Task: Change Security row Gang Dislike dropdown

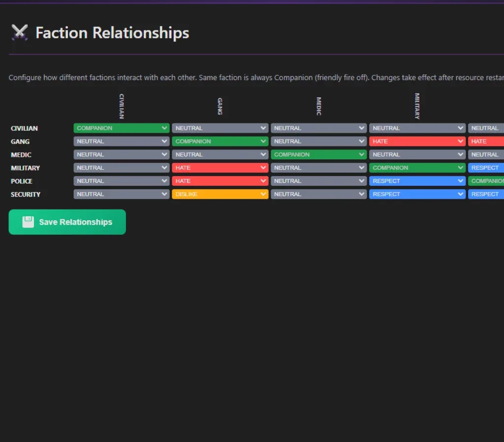Action: [220, 194]
